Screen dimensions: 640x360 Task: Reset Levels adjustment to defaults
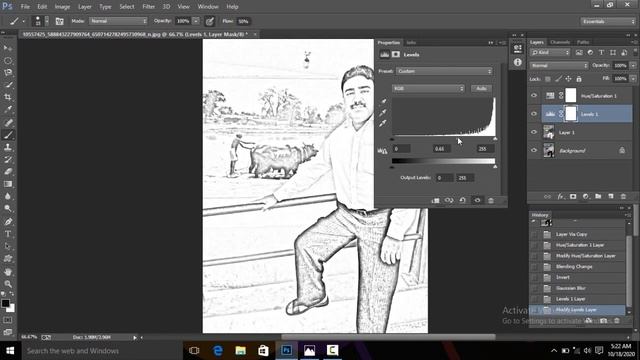pos(462,200)
